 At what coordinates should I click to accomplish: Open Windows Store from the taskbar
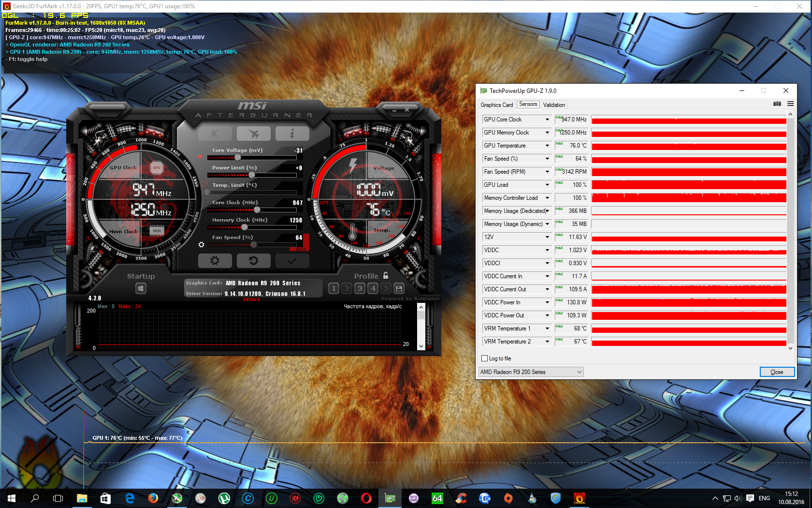coord(105,498)
